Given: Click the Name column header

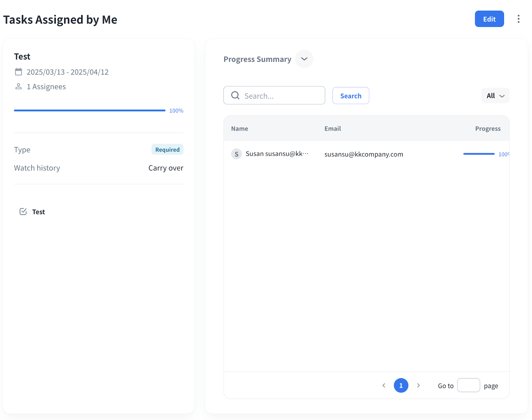Looking at the screenshot, I should tap(239, 129).
